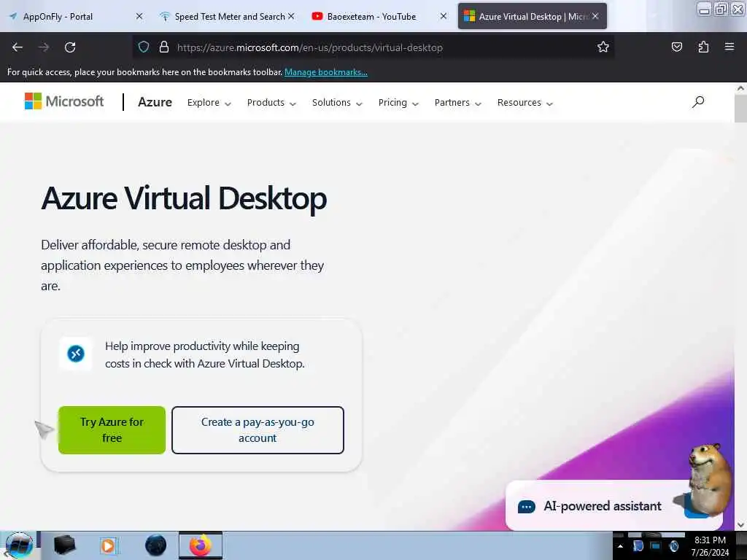Open the black folder taskbar icon
This screenshot has height=560, width=747.
pos(64,545)
